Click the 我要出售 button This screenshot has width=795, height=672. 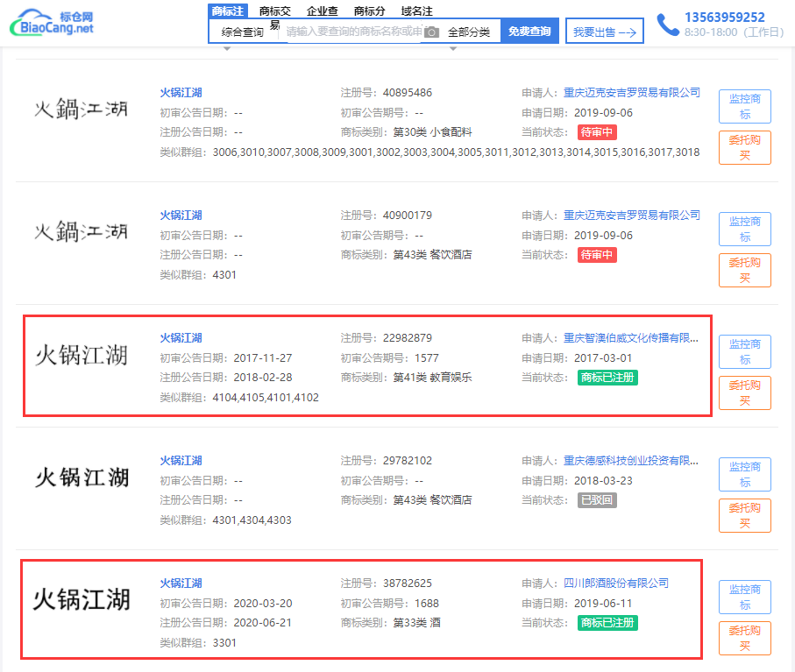[605, 32]
